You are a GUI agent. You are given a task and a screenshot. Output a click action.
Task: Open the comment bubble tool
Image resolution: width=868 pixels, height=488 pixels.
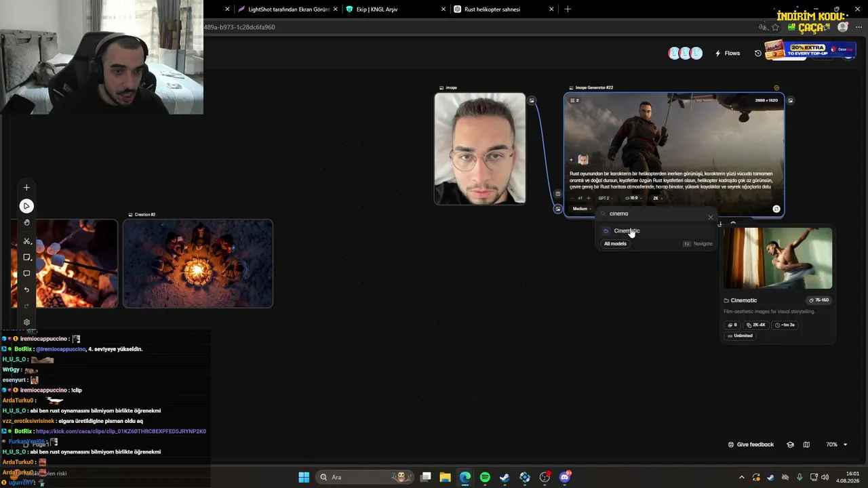point(26,274)
